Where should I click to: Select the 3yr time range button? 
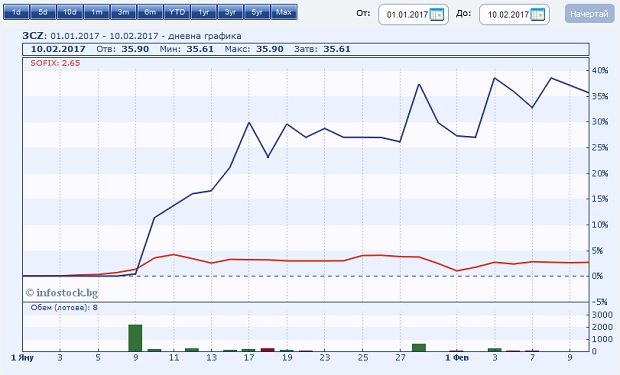pos(231,12)
